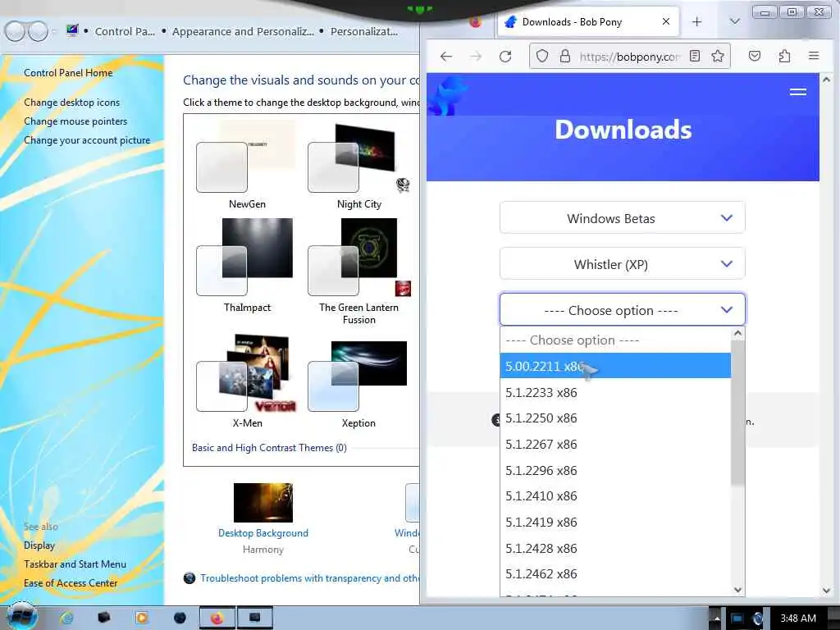Expand the list all tabs chevron
840x630 pixels.
735,21
